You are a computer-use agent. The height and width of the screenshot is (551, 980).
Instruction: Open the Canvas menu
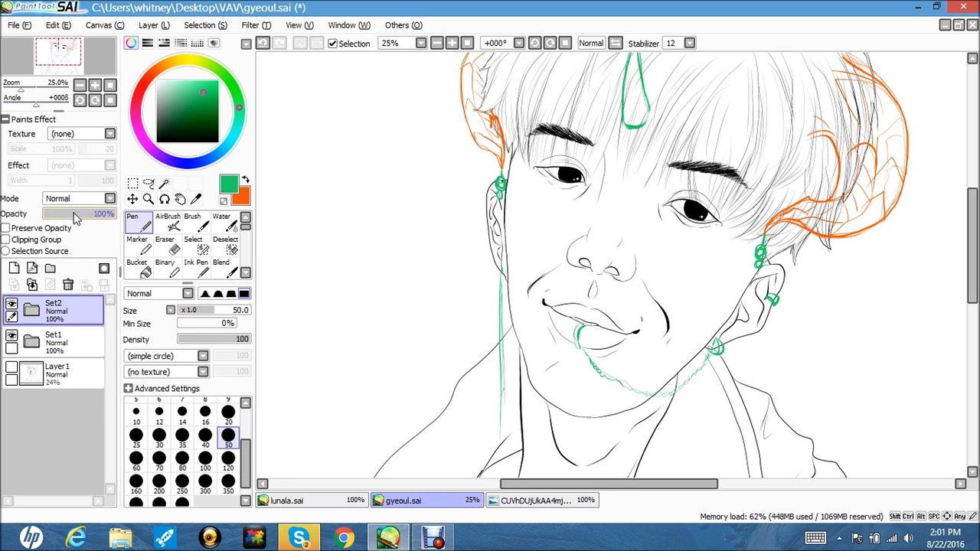tap(104, 25)
